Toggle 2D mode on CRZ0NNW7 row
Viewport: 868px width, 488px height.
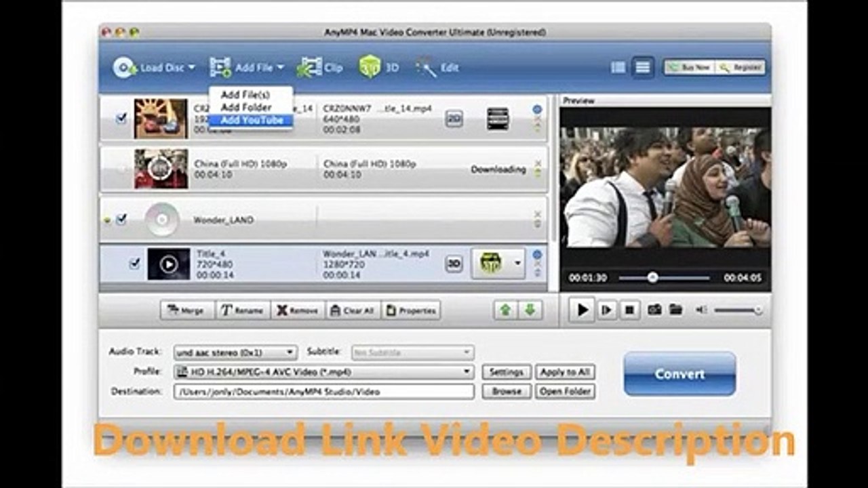454,119
